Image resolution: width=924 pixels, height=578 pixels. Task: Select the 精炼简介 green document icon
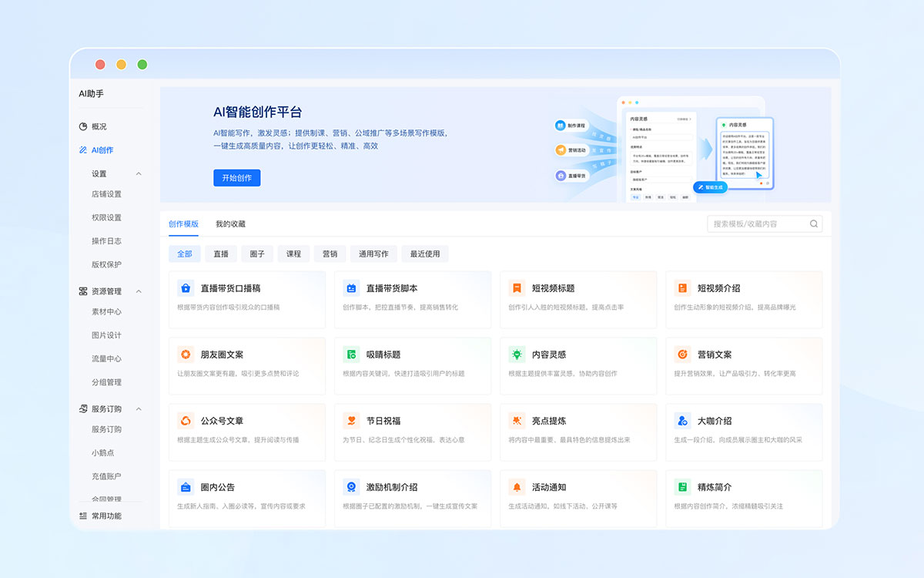tap(682, 487)
